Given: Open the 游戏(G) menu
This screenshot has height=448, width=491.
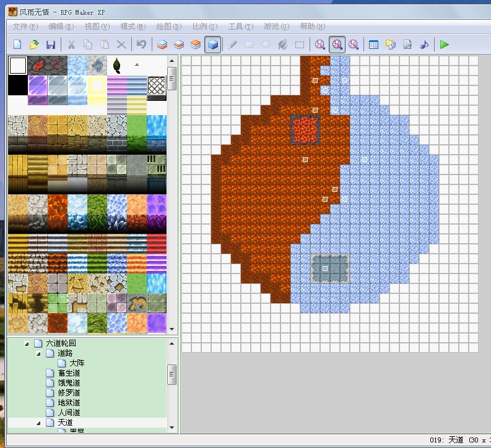Looking at the screenshot, I should click(277, 27).
